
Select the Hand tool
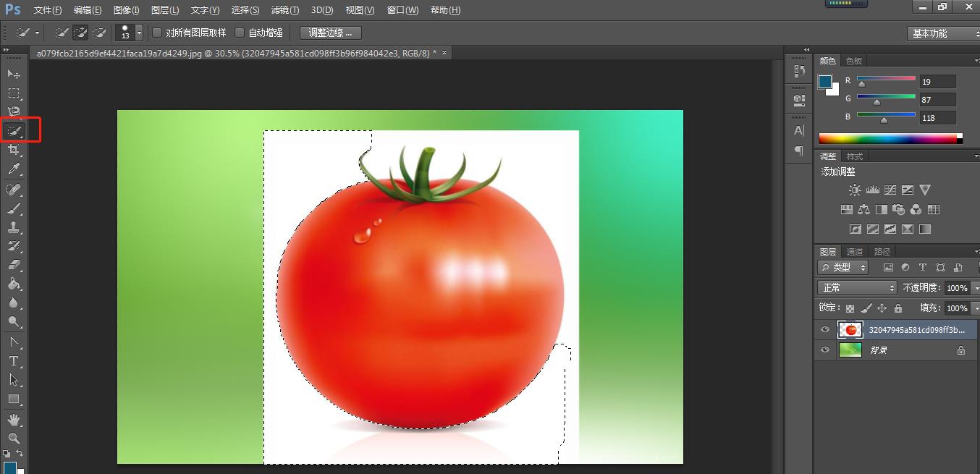14,420
